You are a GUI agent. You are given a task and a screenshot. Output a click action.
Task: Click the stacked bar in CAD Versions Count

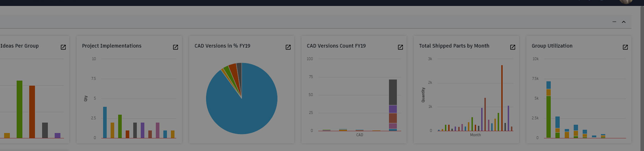point(393,105)
